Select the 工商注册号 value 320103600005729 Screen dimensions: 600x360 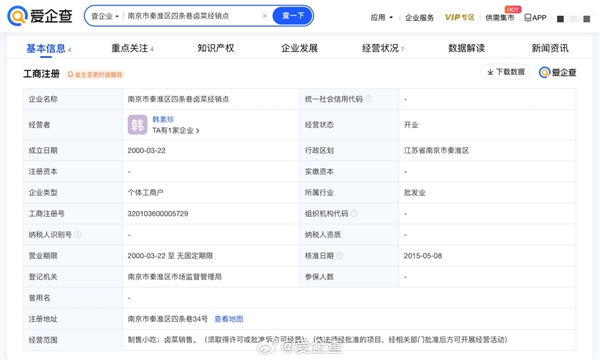click(x=158, y=213)
